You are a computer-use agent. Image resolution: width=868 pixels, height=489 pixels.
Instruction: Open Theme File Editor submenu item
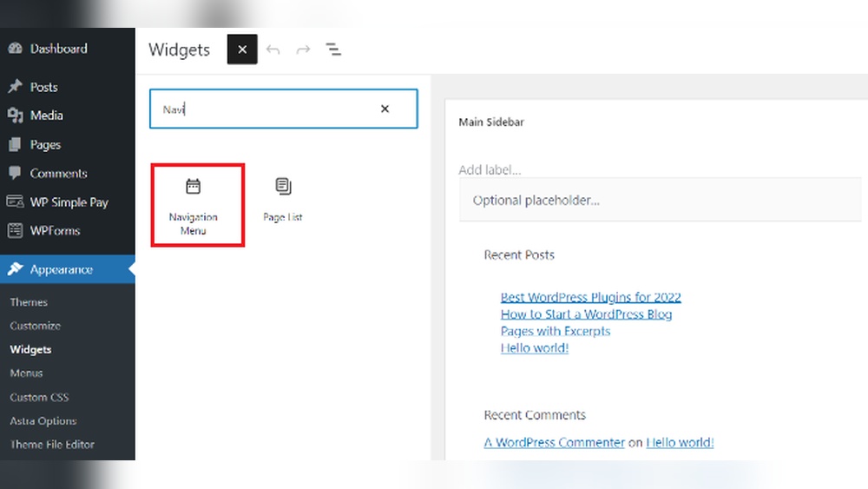(x=52, y=444)
